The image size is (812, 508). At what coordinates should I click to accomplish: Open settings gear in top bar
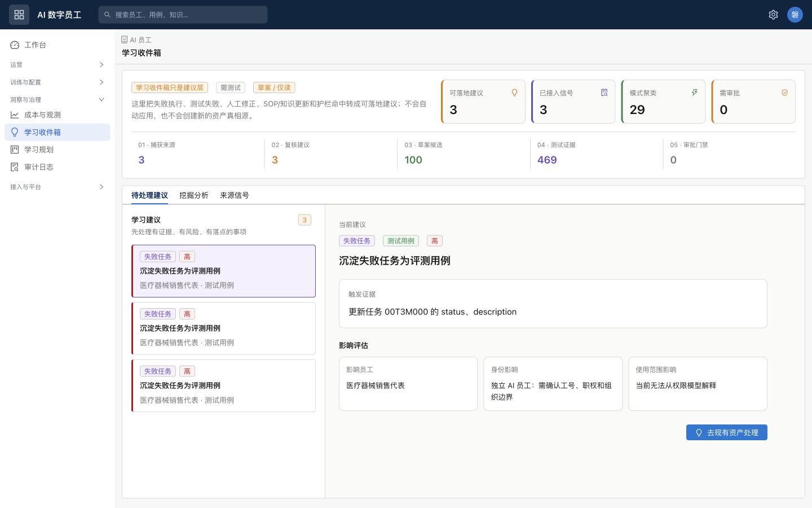click(x=773, y=15)
